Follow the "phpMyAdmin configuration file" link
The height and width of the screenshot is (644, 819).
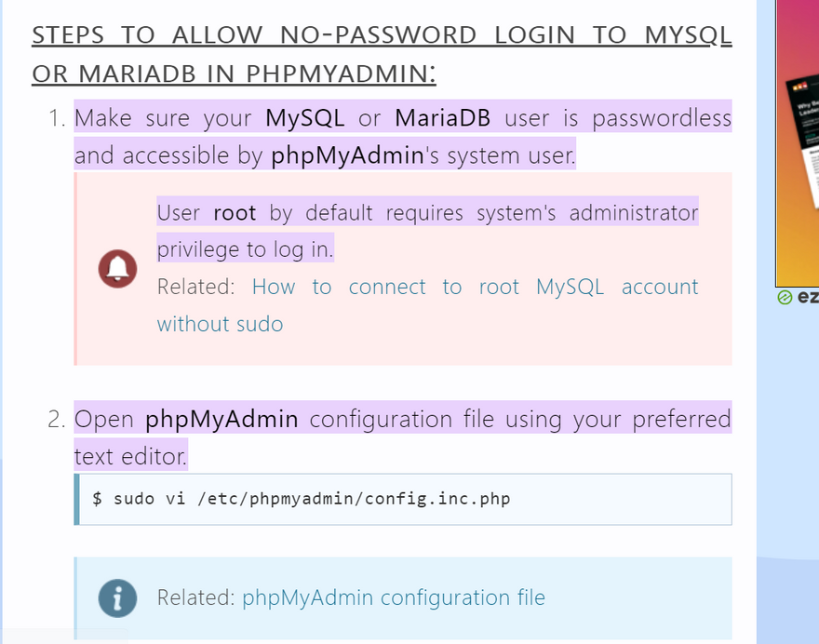coord(393,597)
